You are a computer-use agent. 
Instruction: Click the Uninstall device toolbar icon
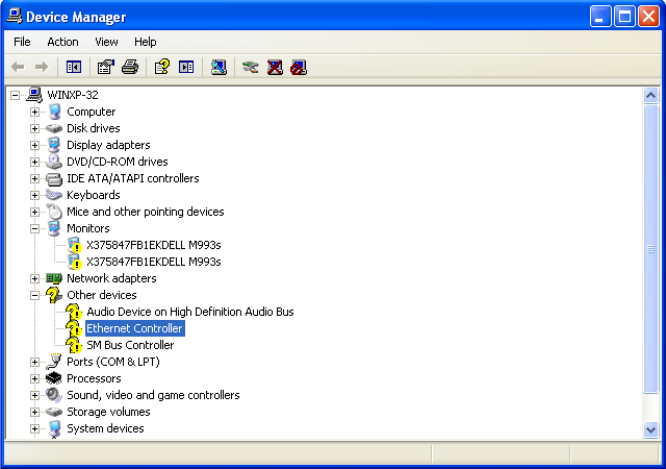[274, 67]
